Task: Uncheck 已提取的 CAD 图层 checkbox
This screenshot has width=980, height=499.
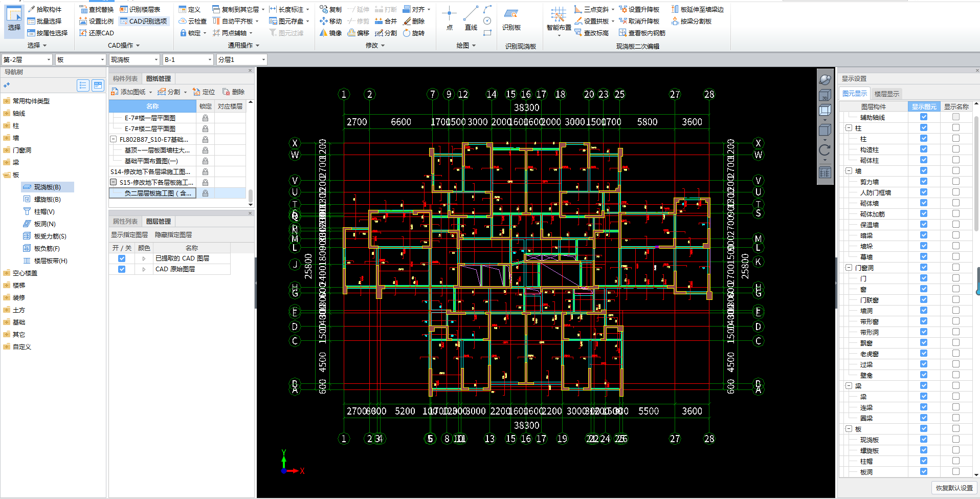Action: click(122, 258)
